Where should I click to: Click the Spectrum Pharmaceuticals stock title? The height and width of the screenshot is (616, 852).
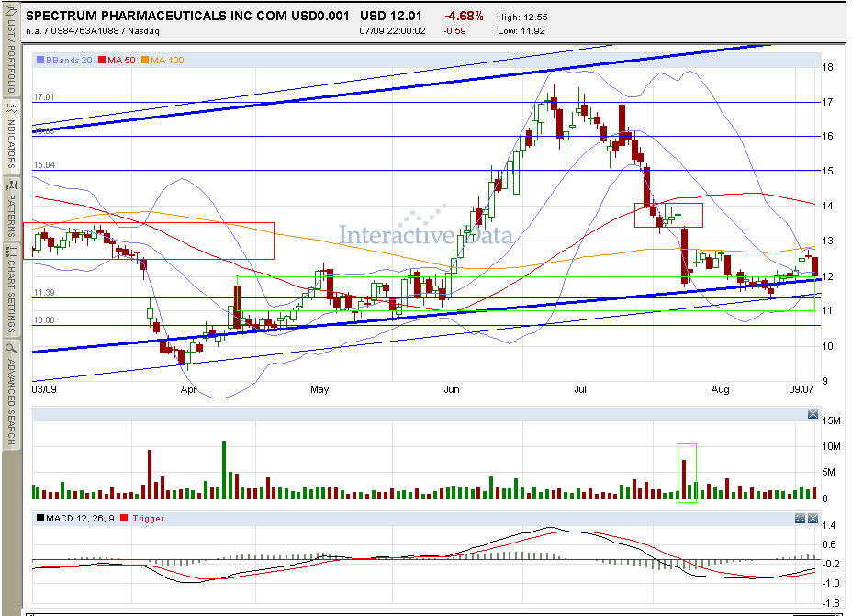(187, 16)
